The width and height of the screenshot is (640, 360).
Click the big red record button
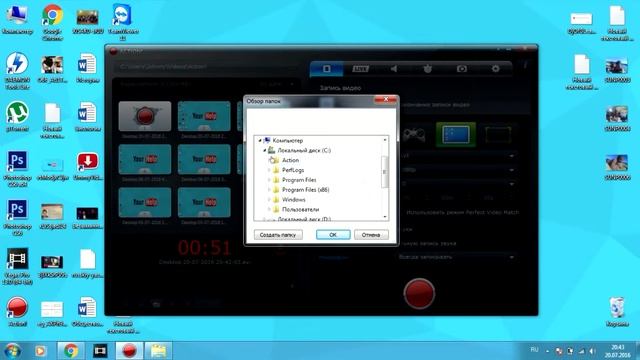coord(419,293)
